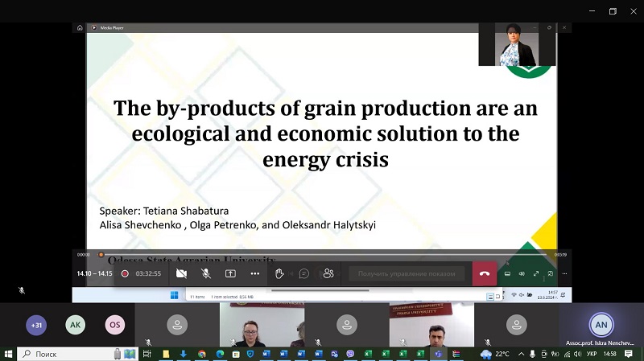Show the participants list
The image size is (644, 361).
point(328,273)
